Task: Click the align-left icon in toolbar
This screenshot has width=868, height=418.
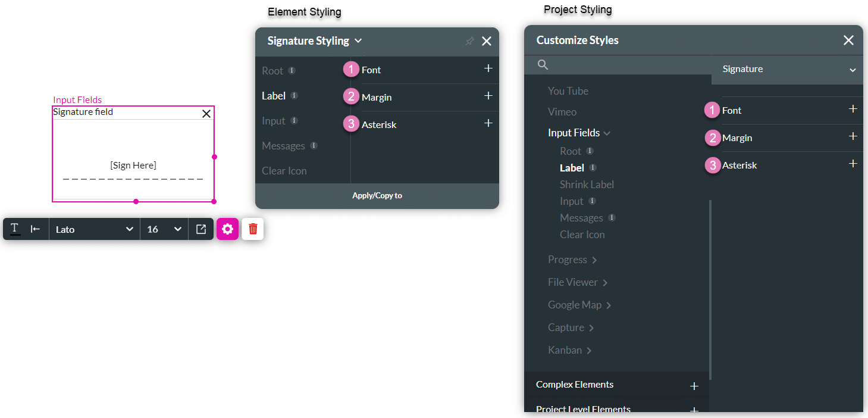Action: coord(36,229)
